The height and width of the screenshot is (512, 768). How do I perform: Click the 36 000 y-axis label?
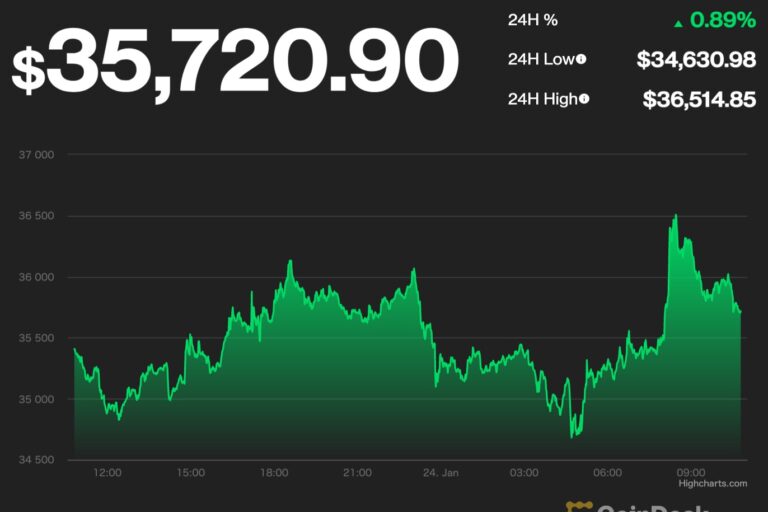pyautogui.click(x=36, y=277)
